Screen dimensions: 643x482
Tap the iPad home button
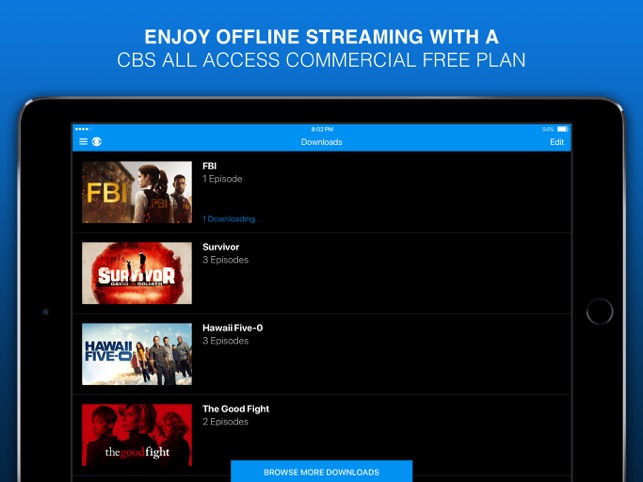click(x=599, y=311)
